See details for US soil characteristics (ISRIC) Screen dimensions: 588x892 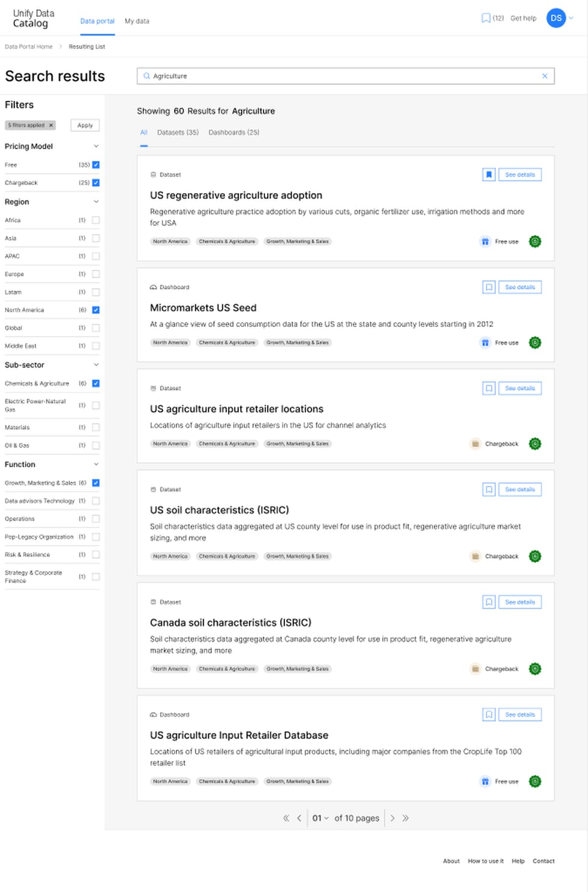coord(520,489)
